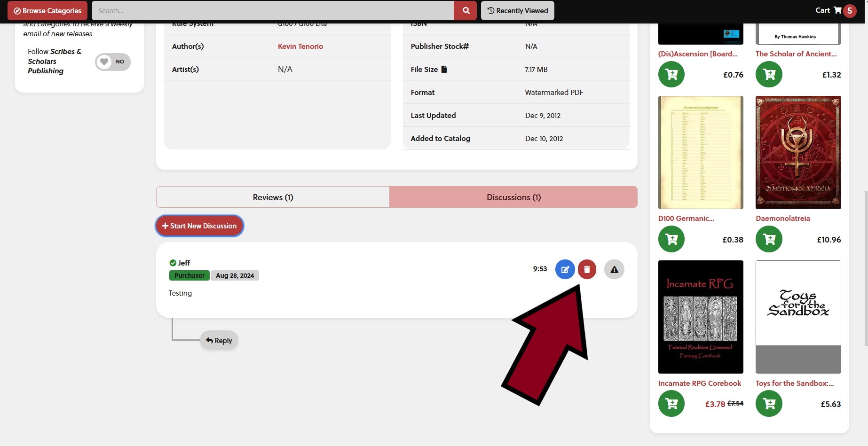Image resolution: width=868 pixels, height=446 pixels.
Task: Add Incarnate RPG Corebook to cart
Action: (x=671, y=404)
